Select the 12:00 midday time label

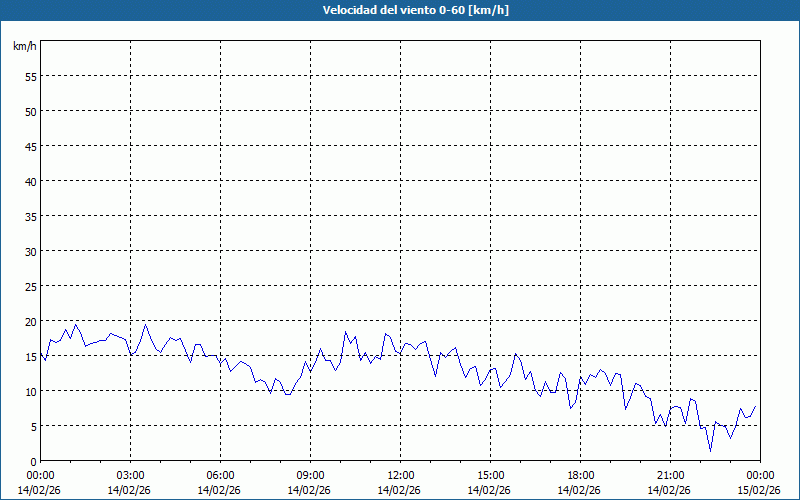click(x=400, y=475)
